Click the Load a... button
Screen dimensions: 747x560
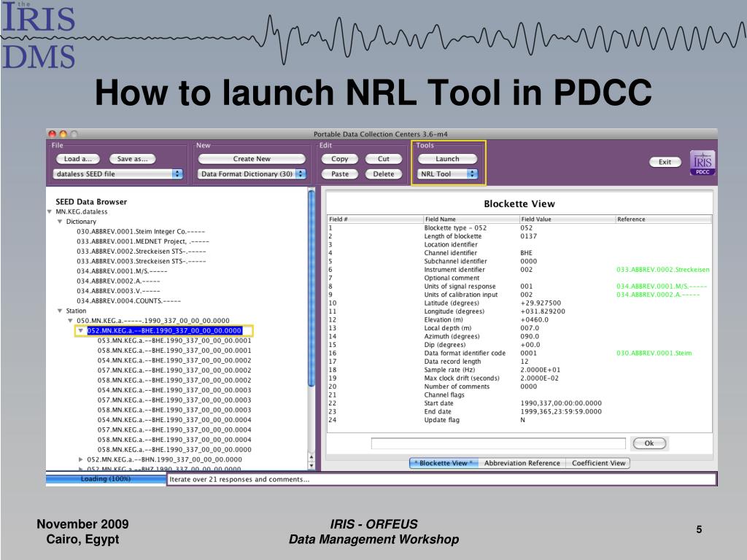point(77,158)
